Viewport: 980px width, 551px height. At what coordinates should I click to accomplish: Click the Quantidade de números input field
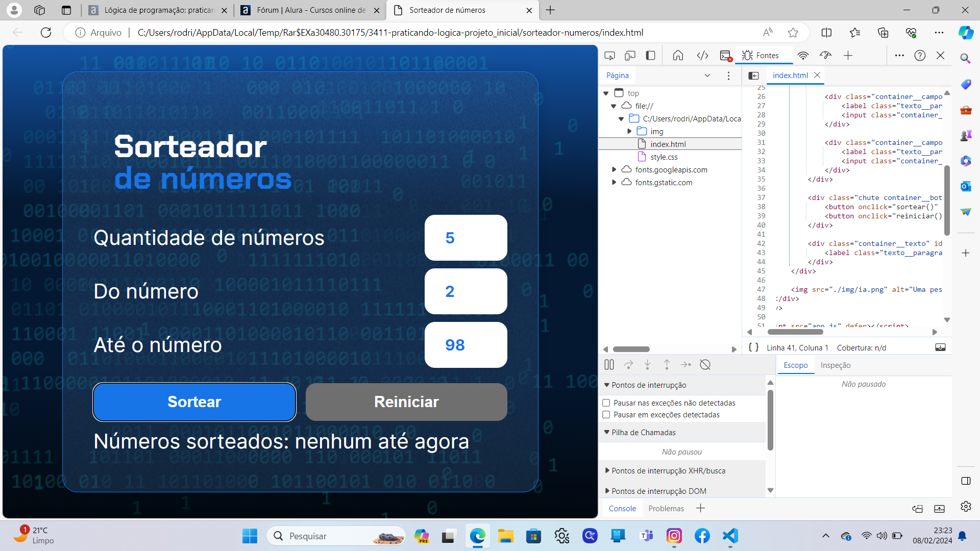coord(465,238)
